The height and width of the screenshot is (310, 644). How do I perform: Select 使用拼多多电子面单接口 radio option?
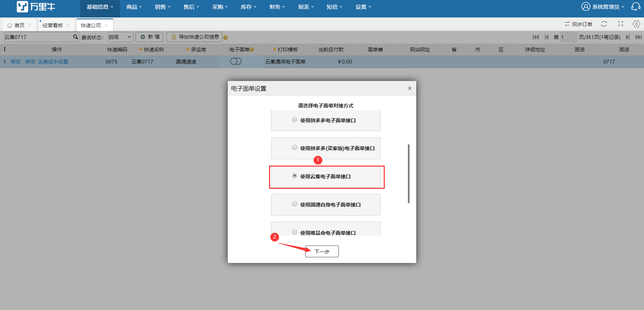pyautogui.click(x=294, y=120)
